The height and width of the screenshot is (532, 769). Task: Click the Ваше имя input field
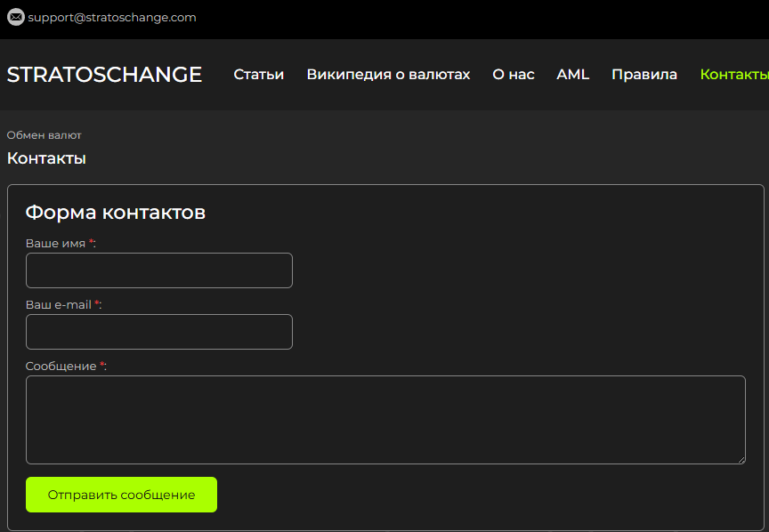point(158,270)
